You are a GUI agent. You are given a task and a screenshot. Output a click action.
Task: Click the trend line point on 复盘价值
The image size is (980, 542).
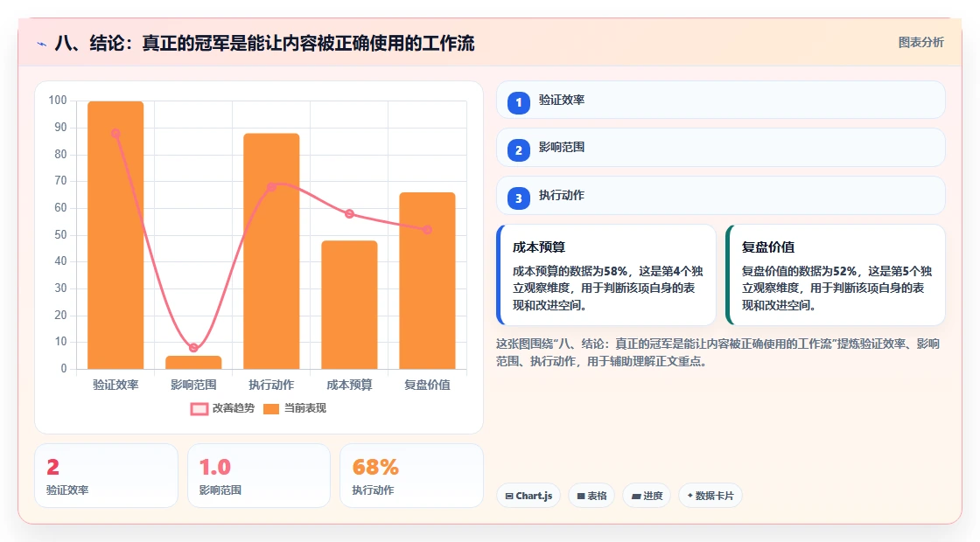(428, 230)
